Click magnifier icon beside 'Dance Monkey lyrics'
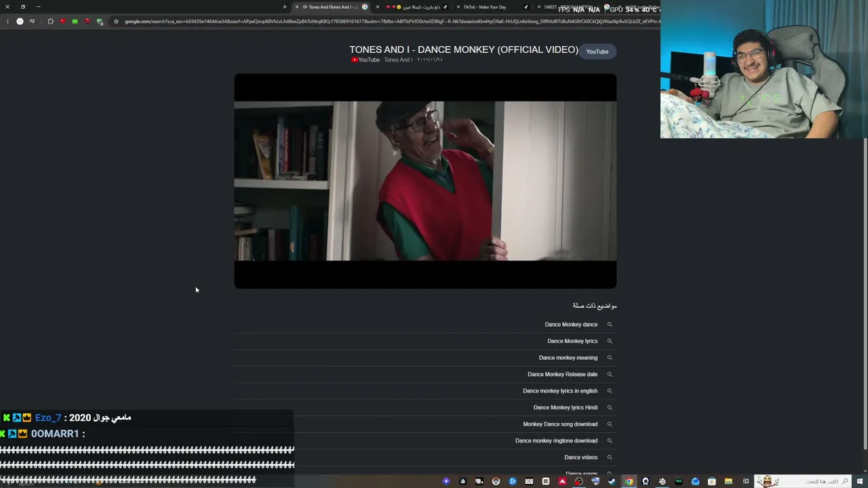868x488 pixels. (610, 341)
